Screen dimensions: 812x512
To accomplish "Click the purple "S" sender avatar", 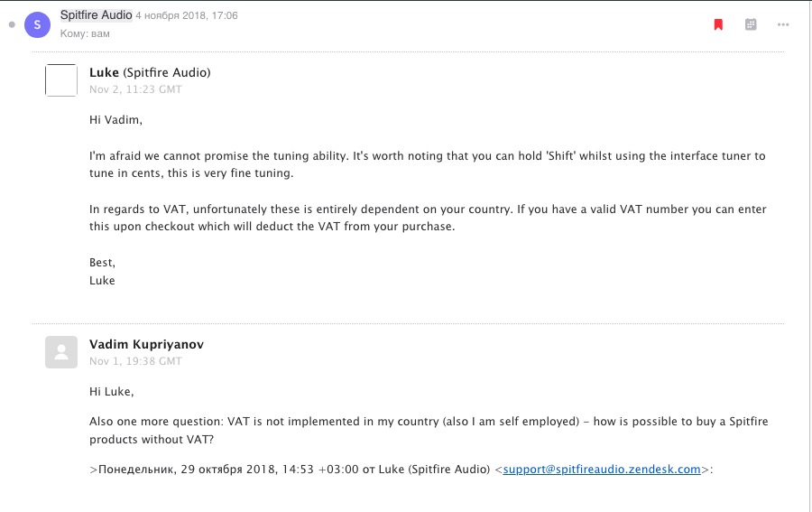I will click(x=37, y=24).
